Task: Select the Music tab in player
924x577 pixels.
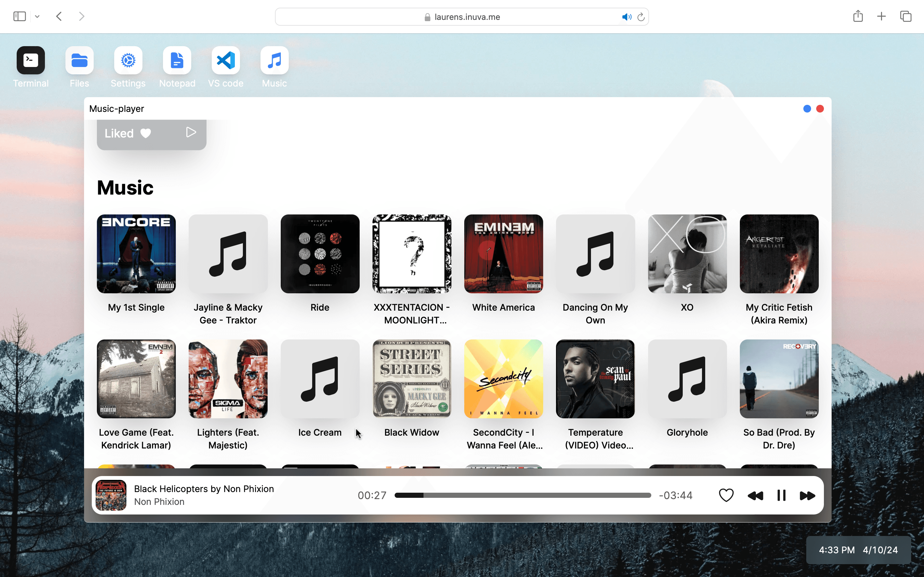Action: [x=125, y=187]
